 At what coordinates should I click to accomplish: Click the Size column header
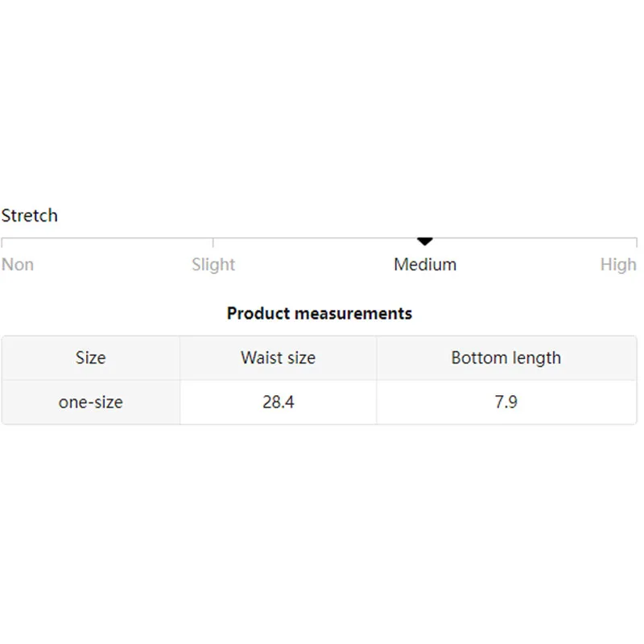click(90, 357)
